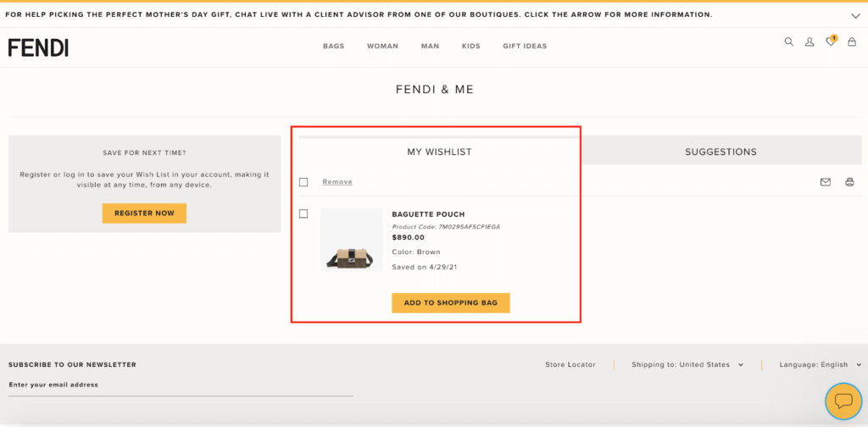Image resolution: width=868 pixels, height=427 pixels.
Task: Print the wishlist via printer icon
Action: 849,182
